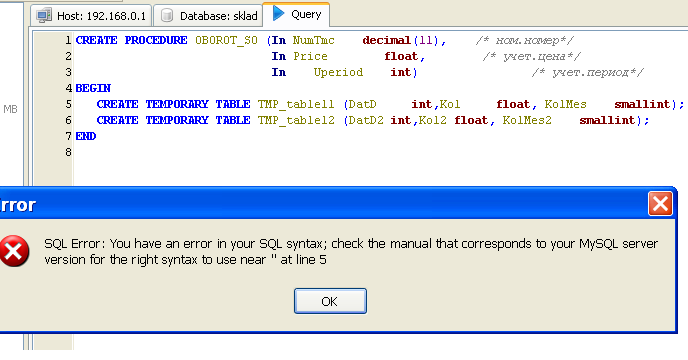
Task: Click CREATE PROCEDURE keyword on line 1
Action: pos(131,40)
